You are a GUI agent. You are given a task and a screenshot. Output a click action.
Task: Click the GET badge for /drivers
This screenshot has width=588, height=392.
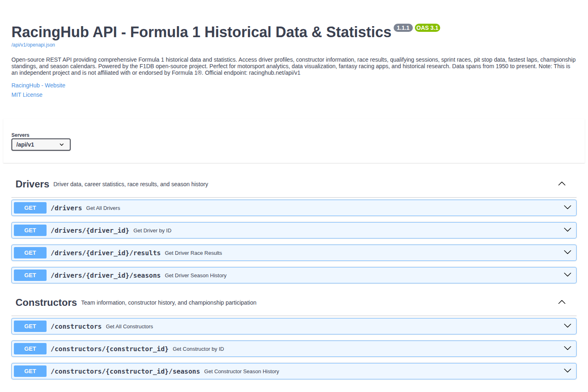[30, 208]
